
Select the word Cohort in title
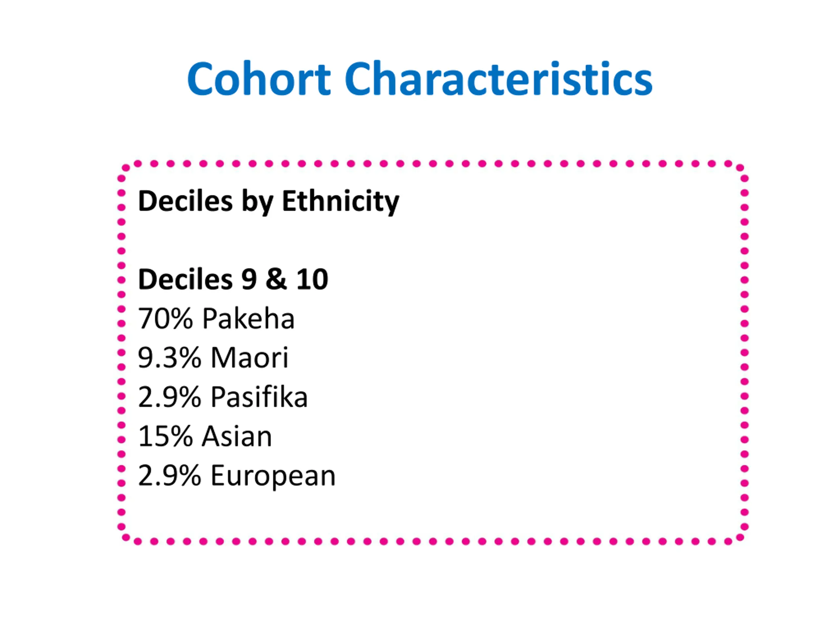pos(259,79)
